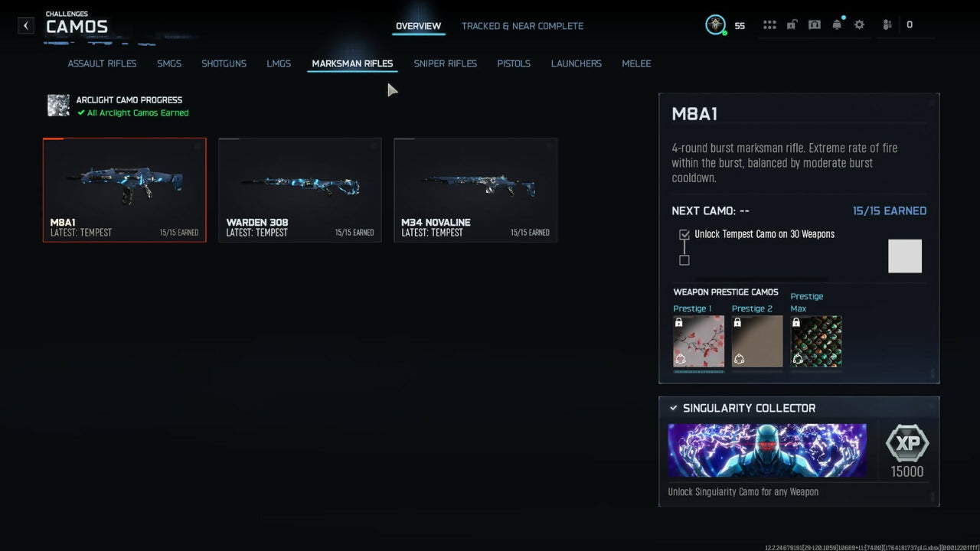This screenshot has height=551, width=980.
Task: Click the Singularity Collector banner image
Action: click(x=766, y=451)
